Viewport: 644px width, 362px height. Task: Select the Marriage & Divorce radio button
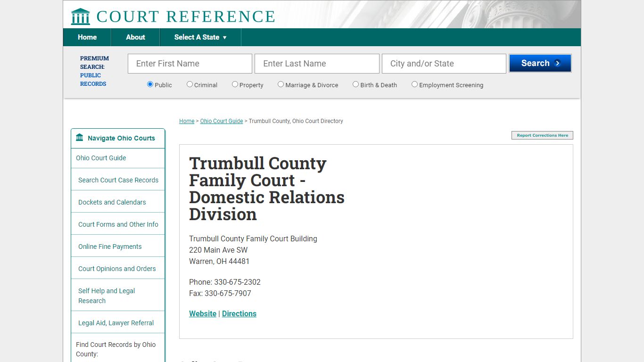tap(281, 84)
